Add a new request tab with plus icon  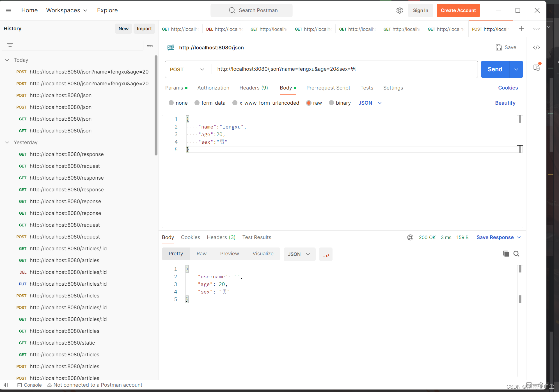click(521, 29)
